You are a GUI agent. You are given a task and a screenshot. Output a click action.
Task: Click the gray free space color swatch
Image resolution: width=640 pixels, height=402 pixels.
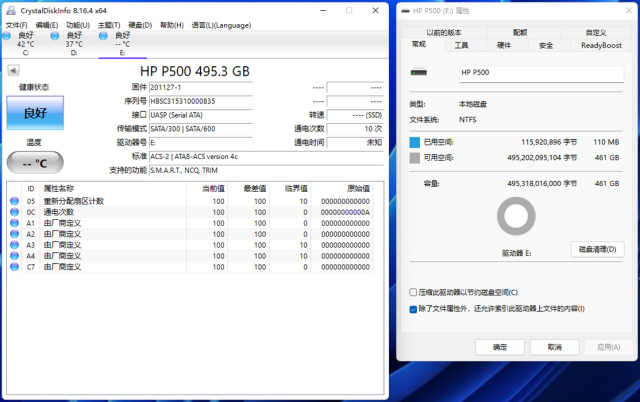pos(415,158)
